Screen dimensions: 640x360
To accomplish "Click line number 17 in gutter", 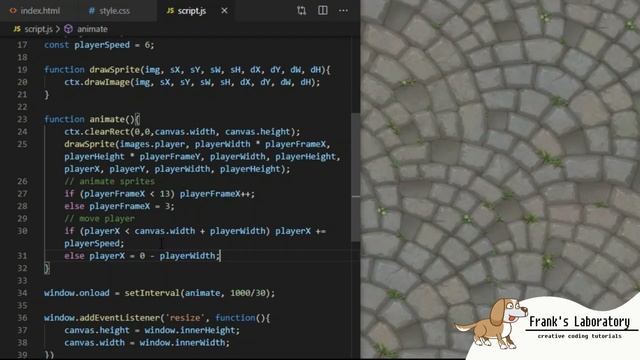I will pos(22,45).
